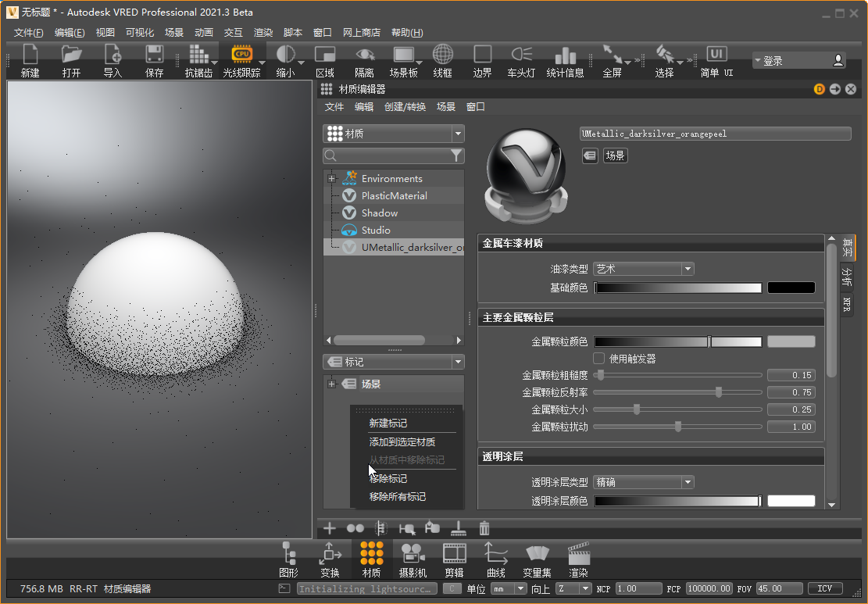Switch to 全屏 fullscreen mode

613,61
